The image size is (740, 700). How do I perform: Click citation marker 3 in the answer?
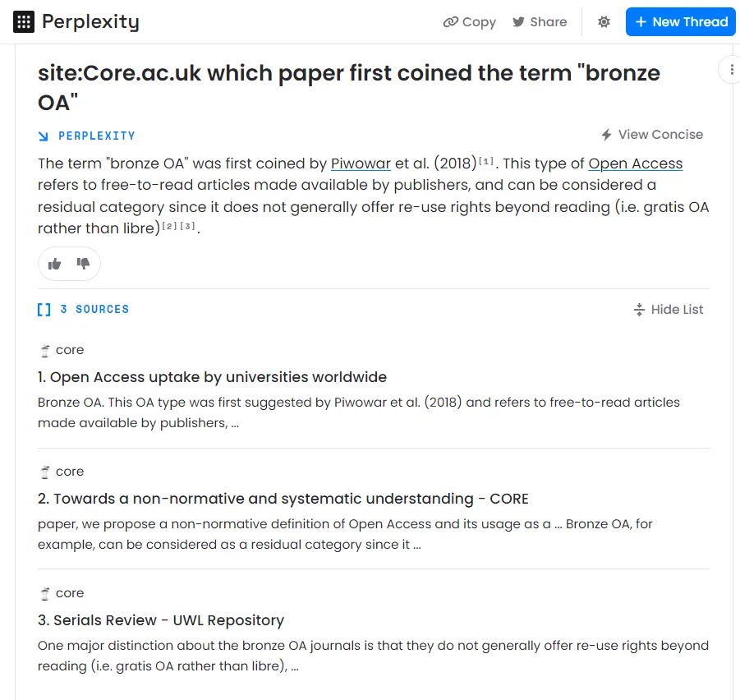tap(187, 226)
